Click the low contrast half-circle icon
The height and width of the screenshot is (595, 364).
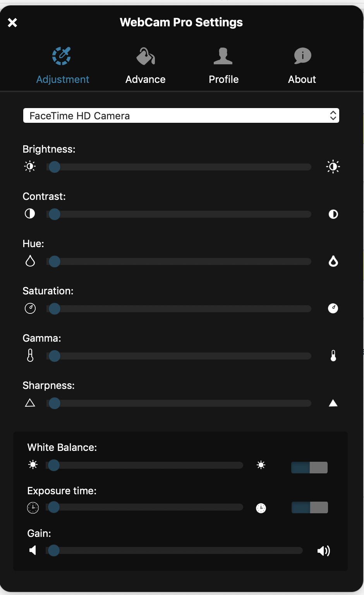tap(30, 214)
